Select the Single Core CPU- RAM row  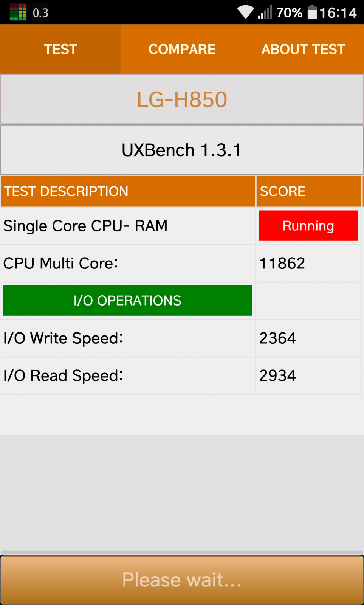[x=181, y=226]
